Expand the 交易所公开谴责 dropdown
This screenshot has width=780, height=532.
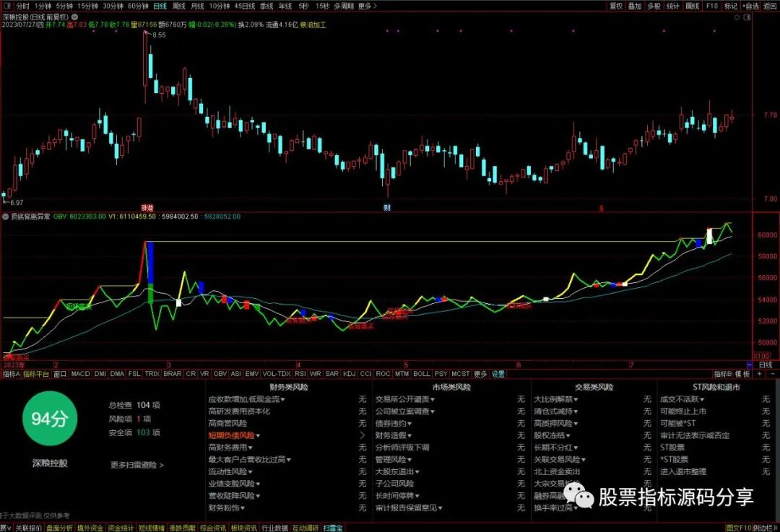tap(405, 399)
